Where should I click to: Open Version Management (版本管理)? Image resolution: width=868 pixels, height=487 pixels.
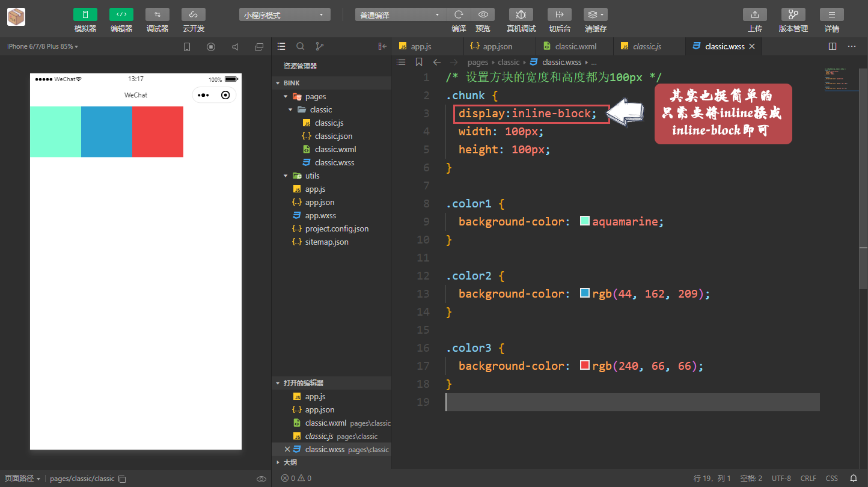click(x=793, y=14)
